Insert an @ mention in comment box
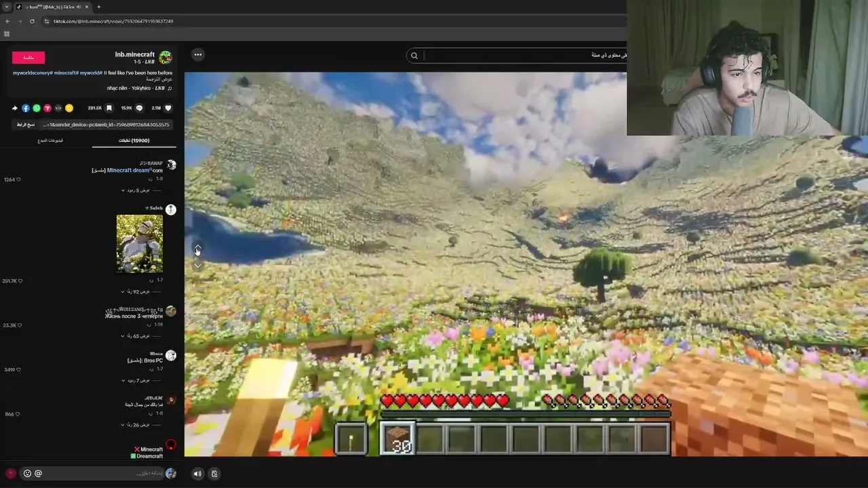Image resolution: width=868 pixels, height=488 pixels. 38,473
